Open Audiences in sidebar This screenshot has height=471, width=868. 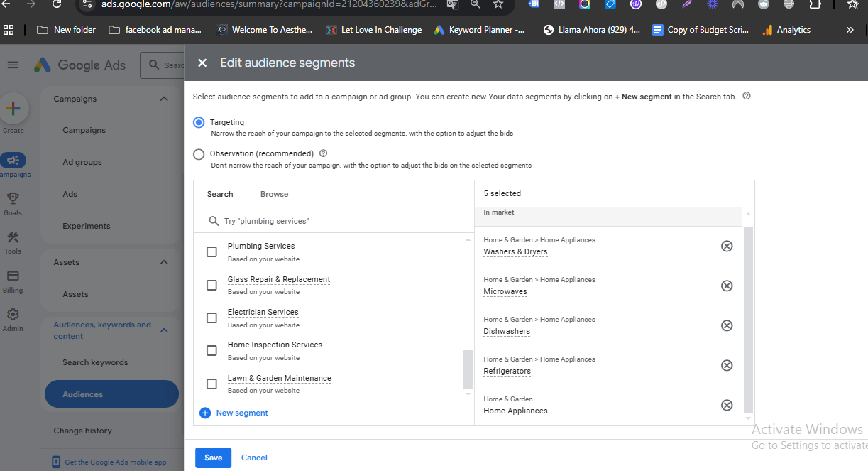111,394
